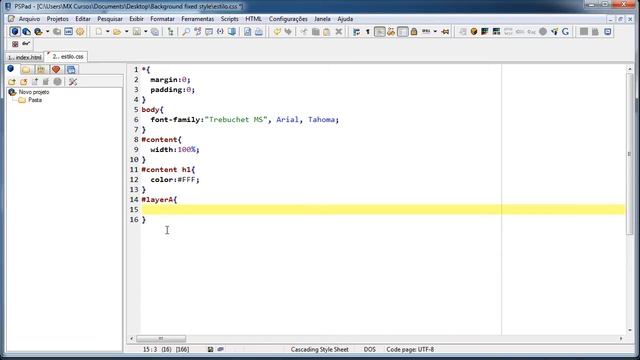
Task: Click the open file folder icon
Action: pyautogui.click(x=117, y=31)
